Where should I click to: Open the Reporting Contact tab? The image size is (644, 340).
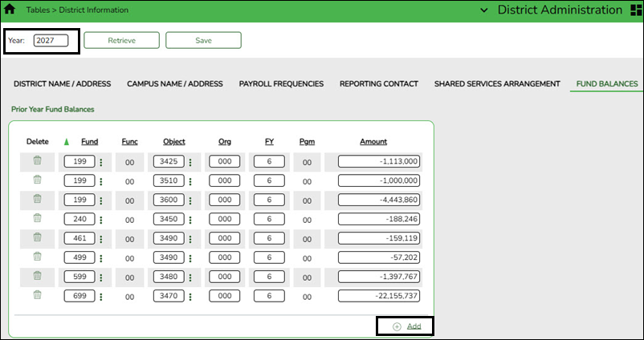(x=379, y=83)
